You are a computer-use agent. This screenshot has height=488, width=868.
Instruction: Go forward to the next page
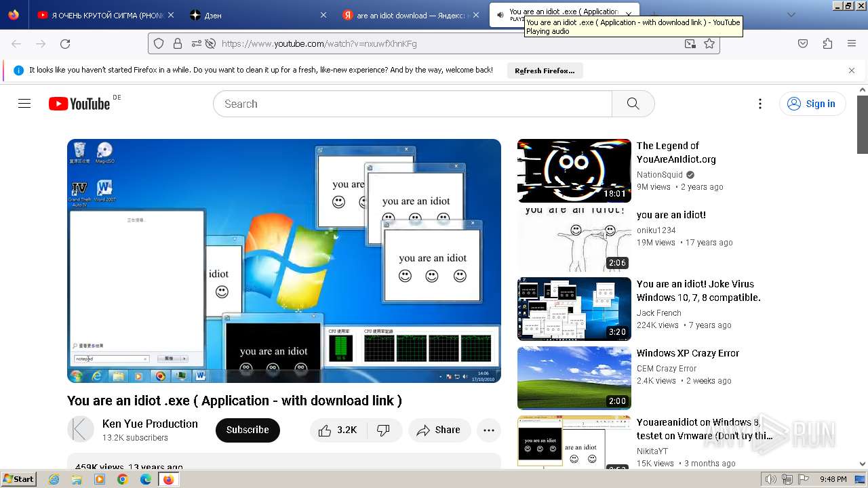point(41,43)
